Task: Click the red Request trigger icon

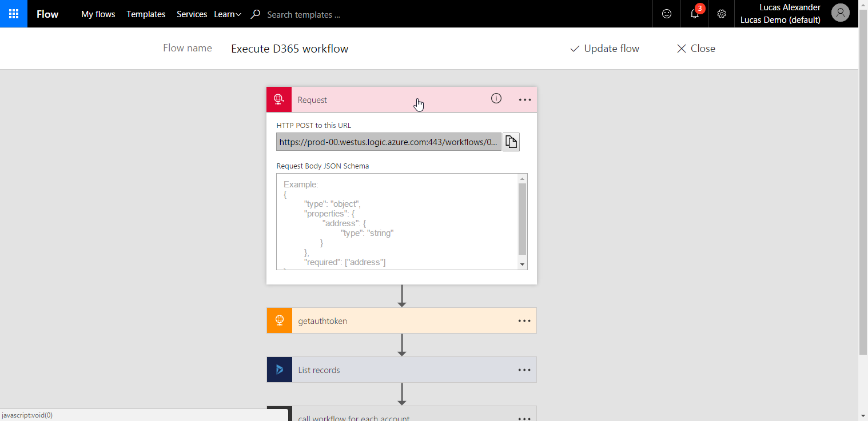Action: pos(279,99)
